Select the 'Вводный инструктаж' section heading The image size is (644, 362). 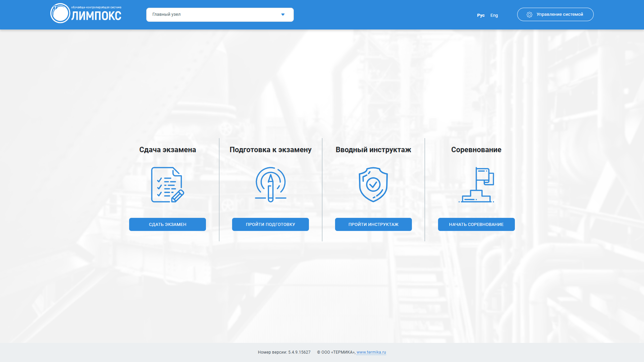pyautogui.click(x=373, y=150)
